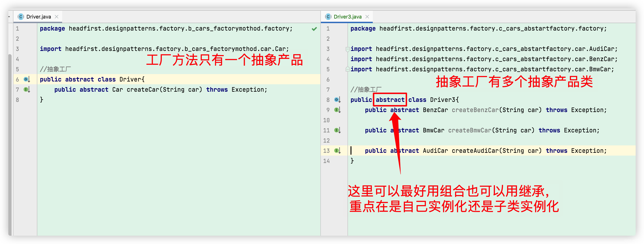
Task: Collapse the imports fold marker at Driver3.java line 3
Action: tap(348, 49)
